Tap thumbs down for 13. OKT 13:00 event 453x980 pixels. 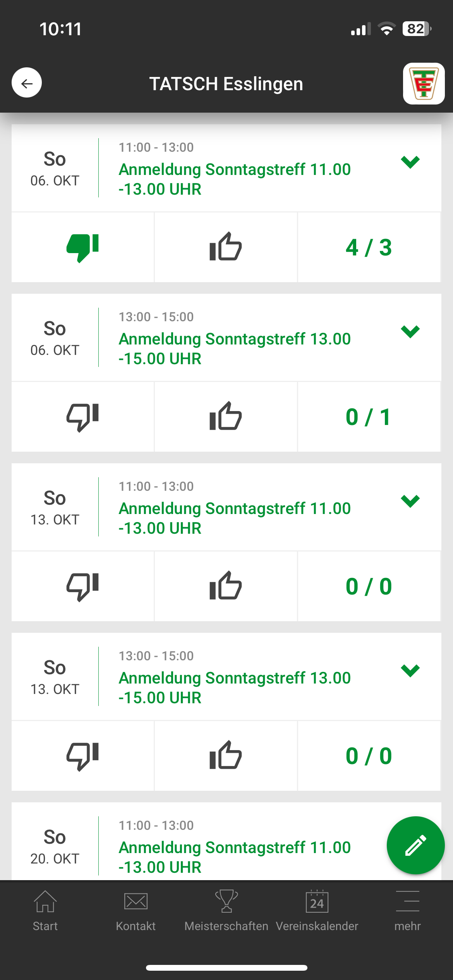tap(82, 756)
